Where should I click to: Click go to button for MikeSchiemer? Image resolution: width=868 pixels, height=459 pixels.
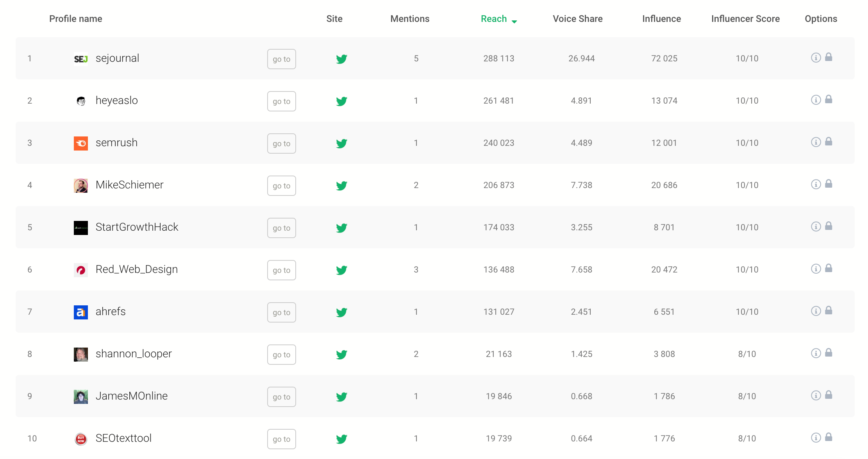282,186
